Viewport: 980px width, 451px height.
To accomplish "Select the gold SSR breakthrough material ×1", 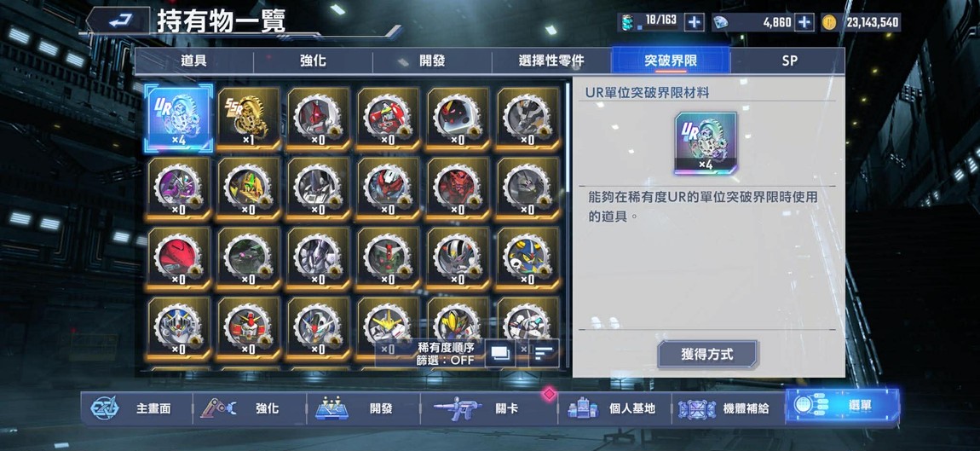I will click(x=248, y=119).
